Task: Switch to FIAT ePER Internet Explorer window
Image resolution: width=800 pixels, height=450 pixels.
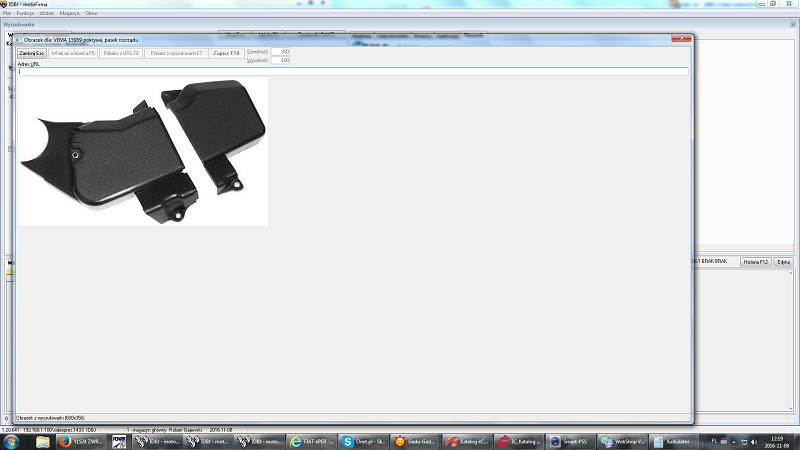Action: click(311, 442)
